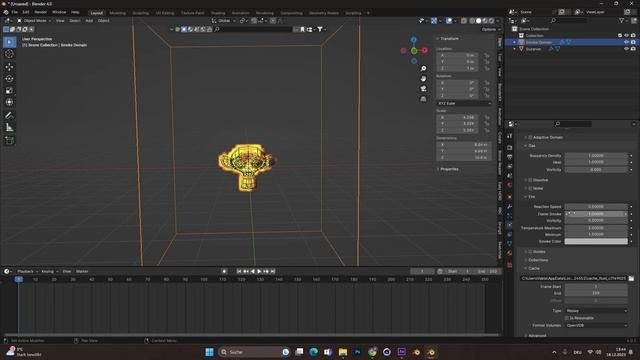The image size is (640, 360).
Task: Click the green Y axis gizmo ball
Action: (414, 51)
